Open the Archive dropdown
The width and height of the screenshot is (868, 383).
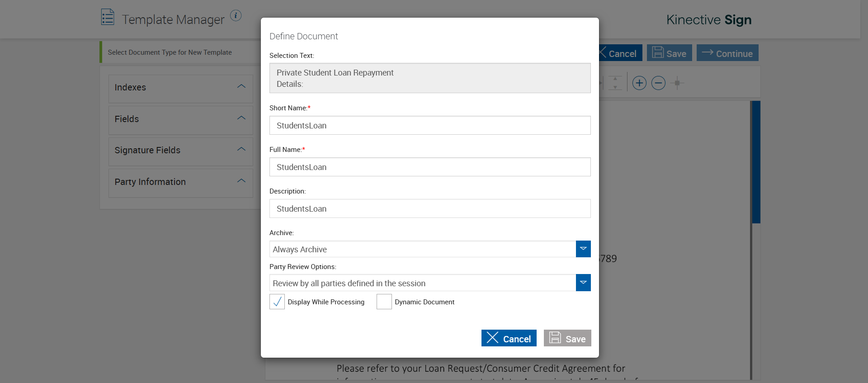[583, 249]
